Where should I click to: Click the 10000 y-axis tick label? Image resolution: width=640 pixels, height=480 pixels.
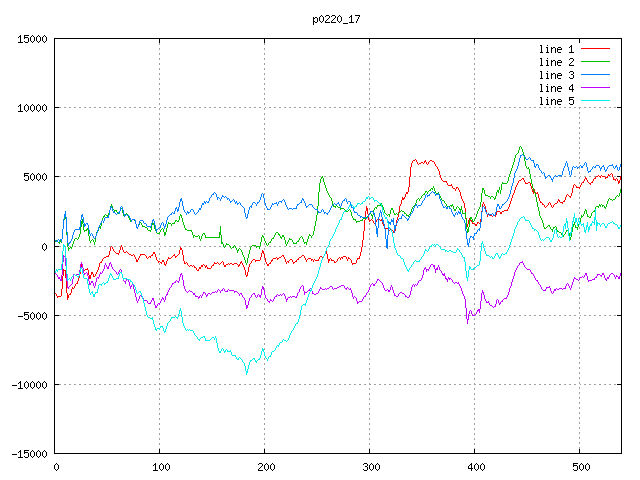point(31,108)
